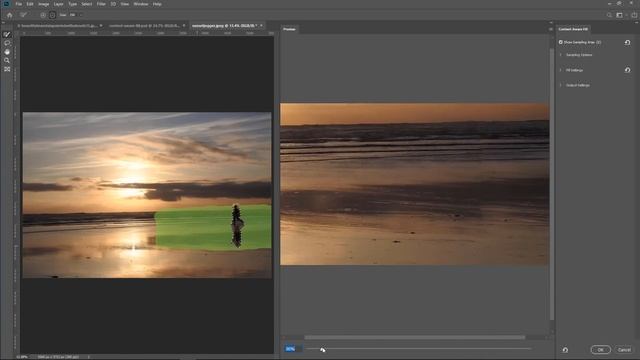640x360 pixels.
Task: Expand the Output Settings section
Action: (x=560, y=85)
